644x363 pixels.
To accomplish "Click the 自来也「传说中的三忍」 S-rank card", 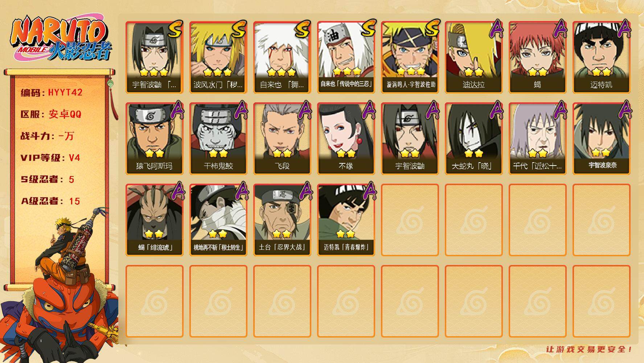I will pyautogui.click(x=346, y=57).
